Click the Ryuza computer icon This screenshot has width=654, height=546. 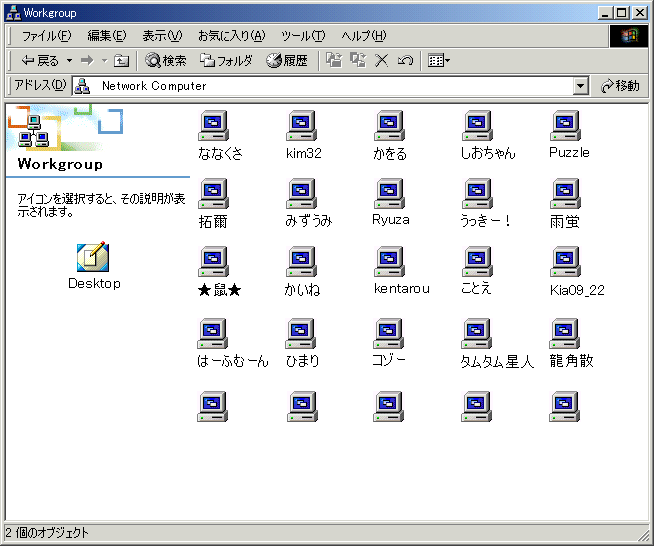[389, 194]
